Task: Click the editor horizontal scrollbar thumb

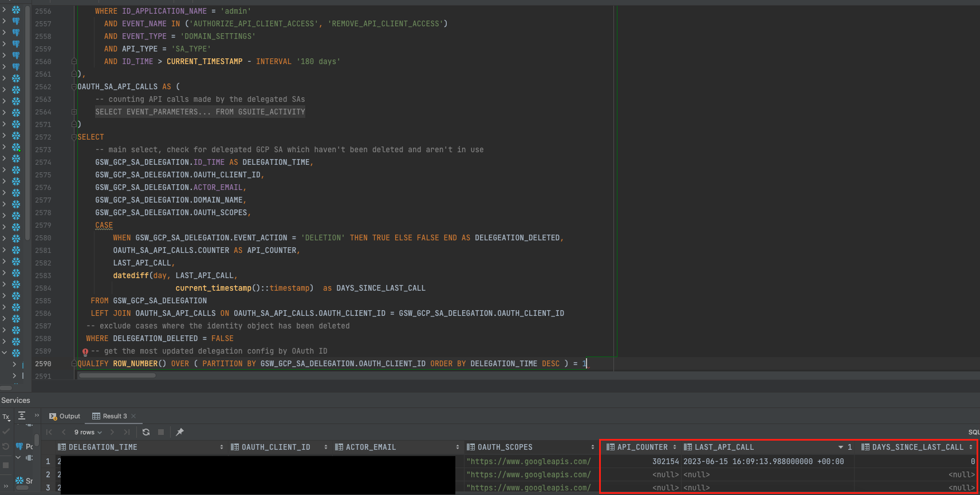Action: pyautogui.click(x=117, y=375)
